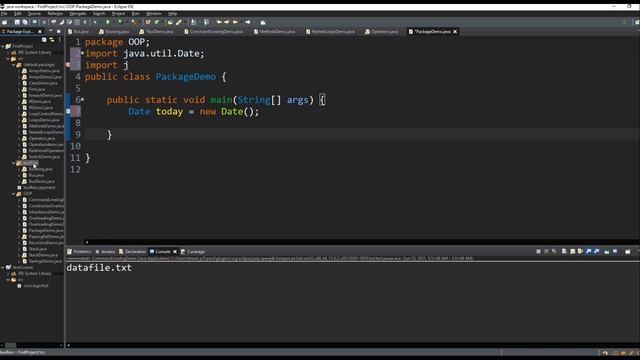Click the Clear Console icon
This screenshot has width=640, height=360.
pos(564,251)
